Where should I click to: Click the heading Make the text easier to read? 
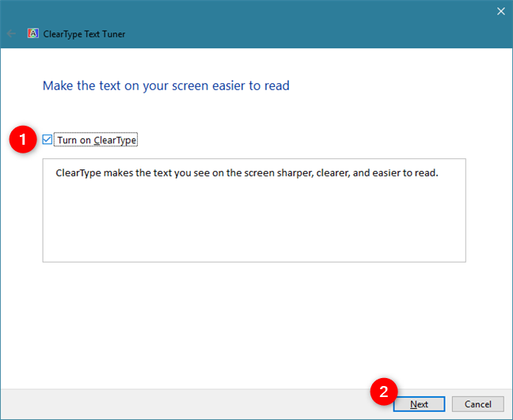(166, 85)
